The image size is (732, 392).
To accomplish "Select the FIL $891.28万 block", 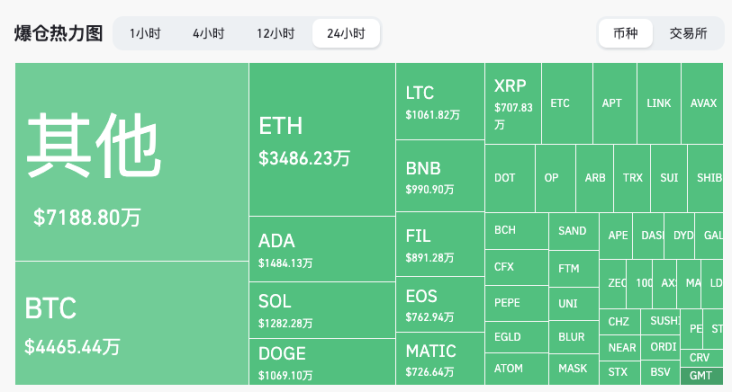I will point(440,244).
